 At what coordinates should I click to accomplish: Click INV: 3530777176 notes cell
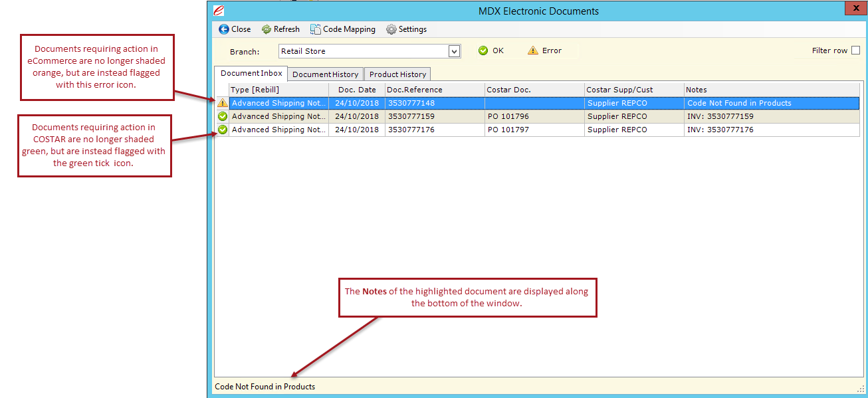772,130
